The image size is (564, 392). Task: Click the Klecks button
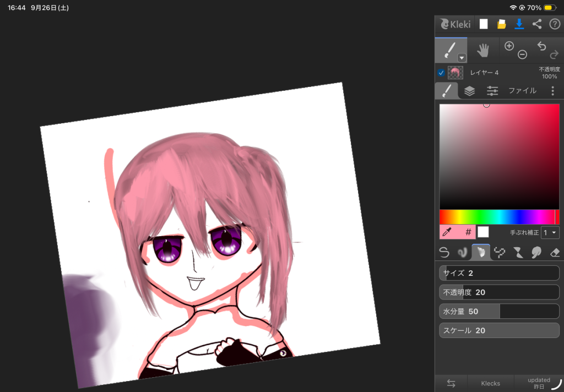click(x=491, y=383)
